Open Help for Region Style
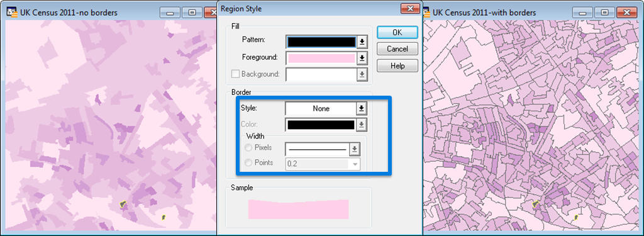644x236 pixels. (397, 66)
